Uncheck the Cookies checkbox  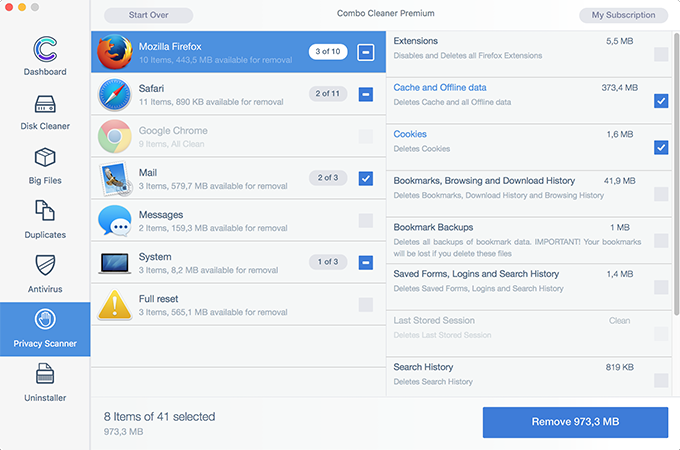pos(661,147)
